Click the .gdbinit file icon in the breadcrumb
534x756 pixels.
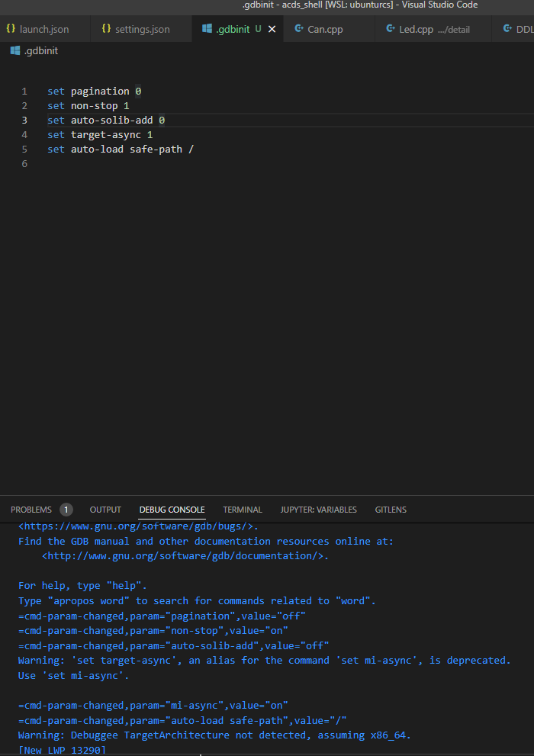coord(14,50)
